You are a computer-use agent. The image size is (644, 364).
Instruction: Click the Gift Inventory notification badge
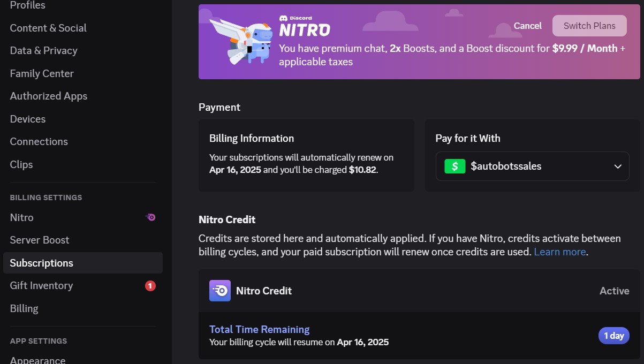pyautogui.click(x=150, y=286)
